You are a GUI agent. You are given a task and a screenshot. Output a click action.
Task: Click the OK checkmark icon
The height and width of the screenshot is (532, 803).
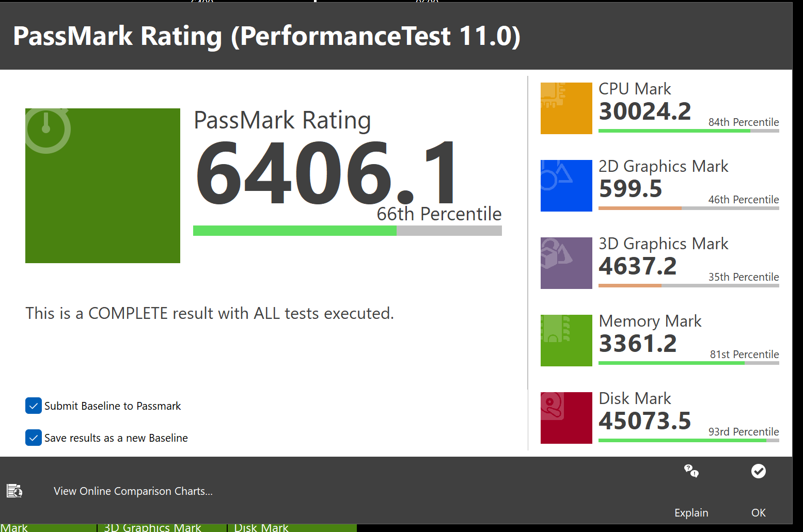click(759, 471)
